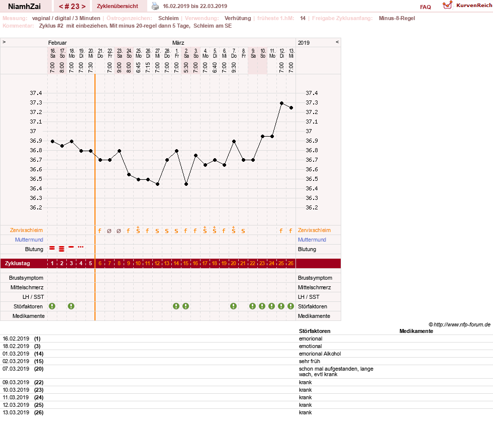This screenshot has height=448, width=493.
Task: Click the left chart expand arrow by Februar
Action: (x=4, y=42)
